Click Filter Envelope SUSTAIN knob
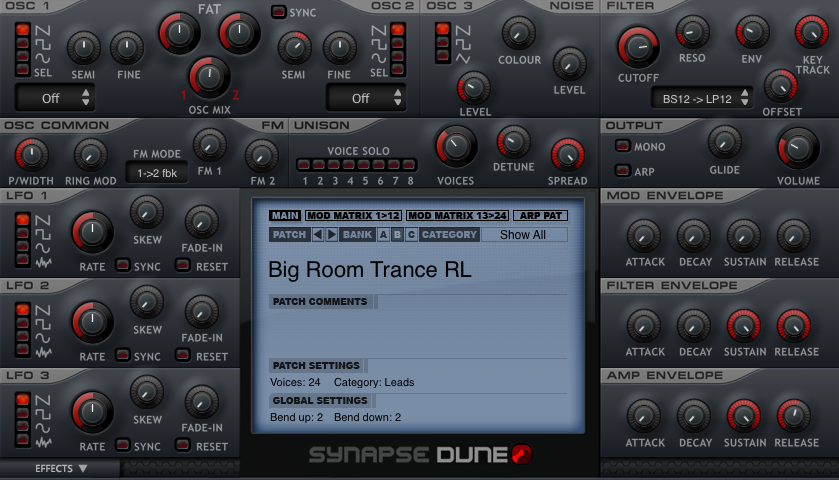Image resolution: width=839 pixels, height=480 pixels. tap(743, 326)
